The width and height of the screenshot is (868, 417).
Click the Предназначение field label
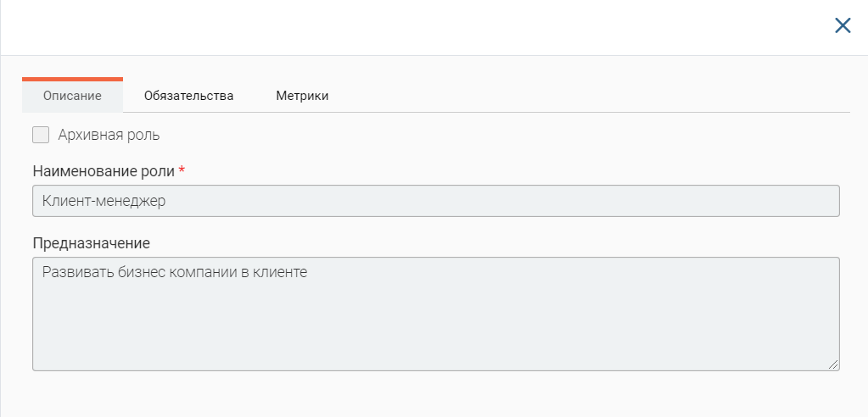pyautogui.click(x=92, y=242)
